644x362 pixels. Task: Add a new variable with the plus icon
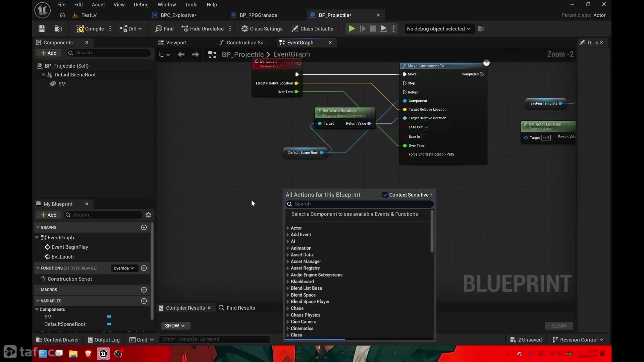144,301
